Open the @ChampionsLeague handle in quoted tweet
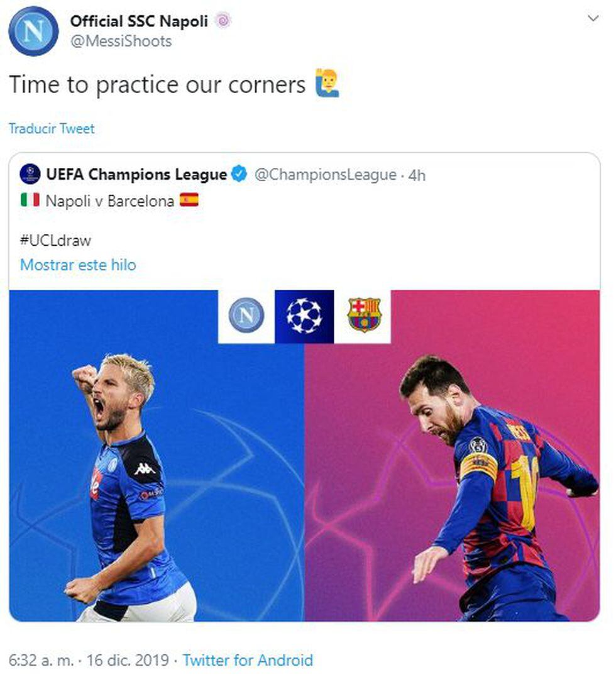This screenshot has width=616, height=682. point(326,175)
